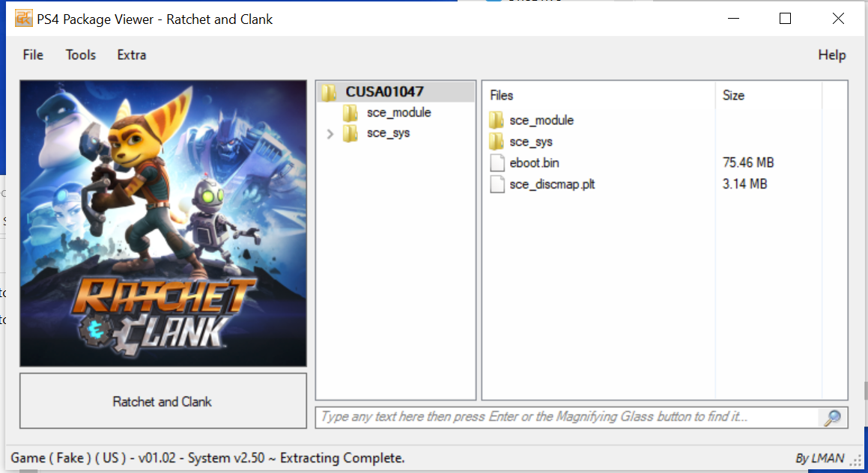The image size is (868, 473).
Task: Click sce_module folder icon in files list
Action: coord(497,120)
